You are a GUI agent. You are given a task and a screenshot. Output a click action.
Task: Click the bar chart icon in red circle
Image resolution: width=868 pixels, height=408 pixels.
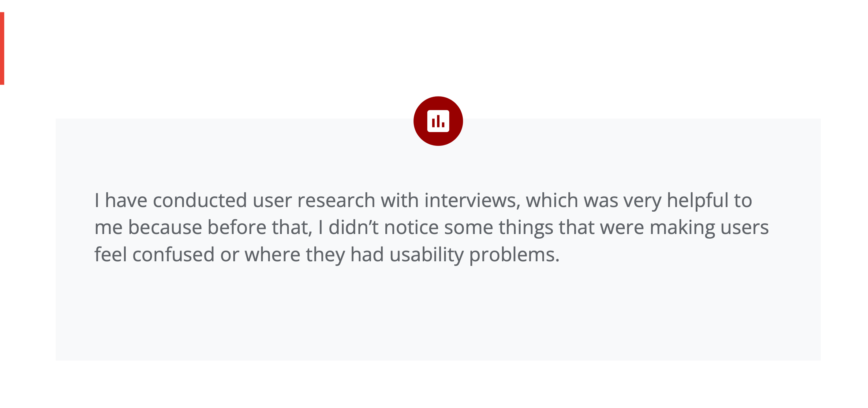(x=438, y=121)
